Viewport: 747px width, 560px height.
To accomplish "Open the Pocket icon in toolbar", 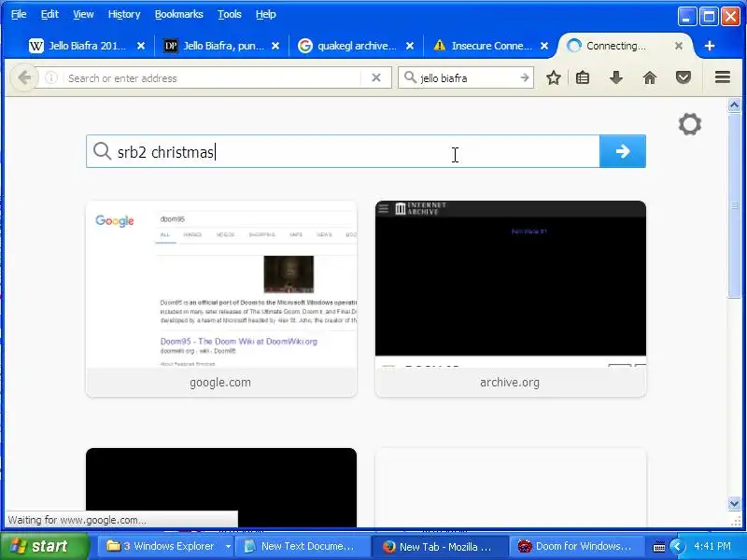I will point(684,77).
